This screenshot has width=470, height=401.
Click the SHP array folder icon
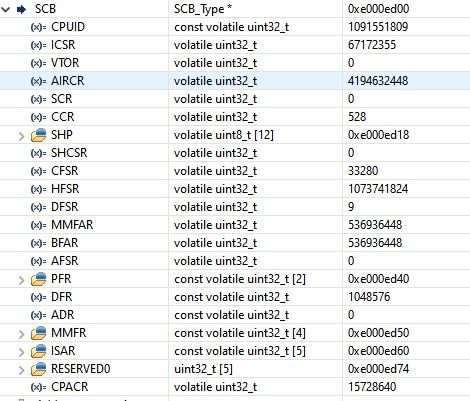point(38,135)
